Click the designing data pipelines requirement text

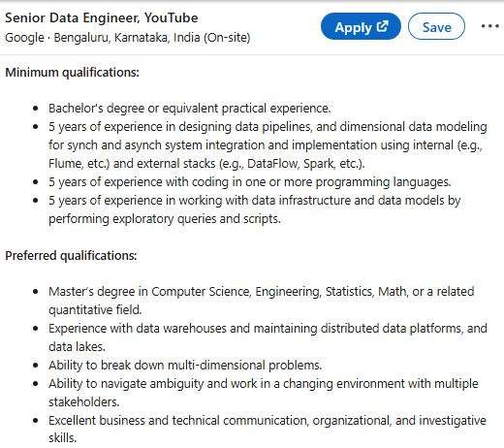click(x=268, y=144)
